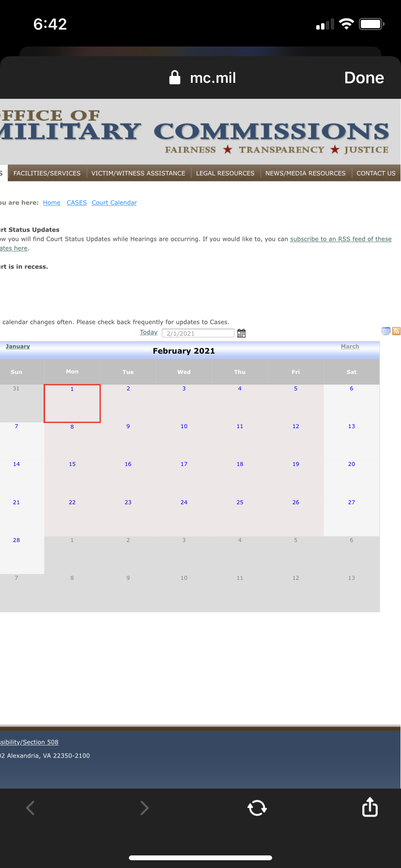Open the Victim/Witness Assistance menu
This screenshot has width=401, height=868.
(x=139, y=173)
